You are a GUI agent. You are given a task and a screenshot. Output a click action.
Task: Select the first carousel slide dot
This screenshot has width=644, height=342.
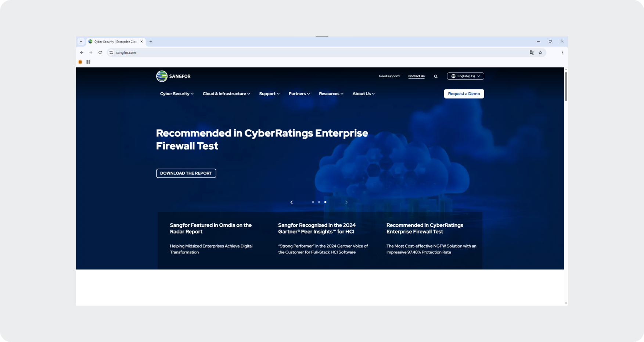click(x=313, y=202)
